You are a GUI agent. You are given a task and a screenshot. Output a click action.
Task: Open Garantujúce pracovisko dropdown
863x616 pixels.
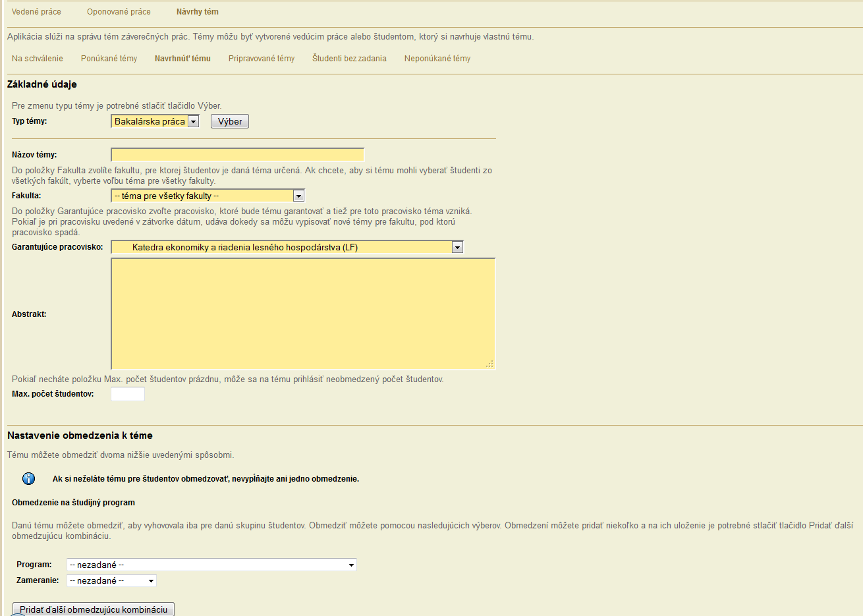(x=287, y=247)
